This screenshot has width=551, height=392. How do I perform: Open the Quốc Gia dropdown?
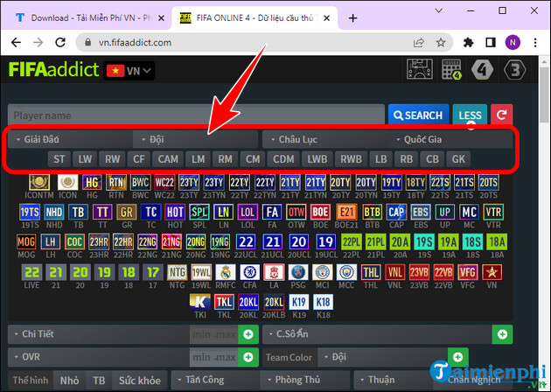click(449, 139)
